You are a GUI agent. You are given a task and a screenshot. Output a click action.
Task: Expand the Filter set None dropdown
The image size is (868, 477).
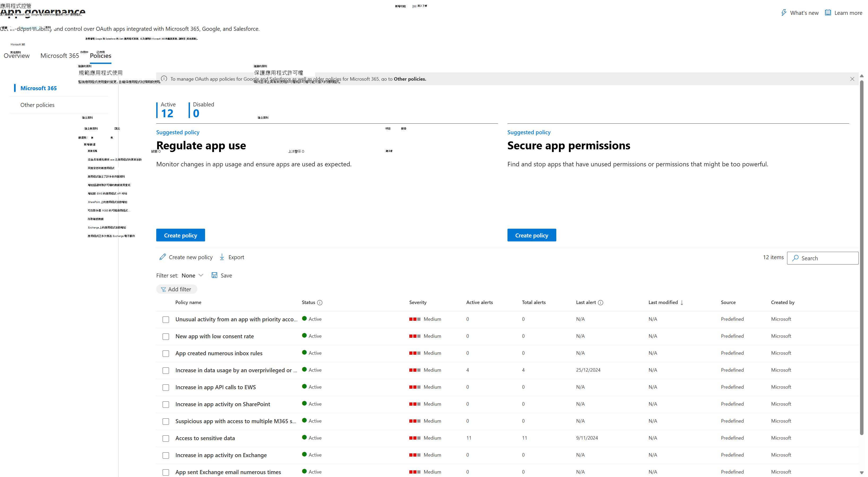pyautogui.click(x=192, y=275)
